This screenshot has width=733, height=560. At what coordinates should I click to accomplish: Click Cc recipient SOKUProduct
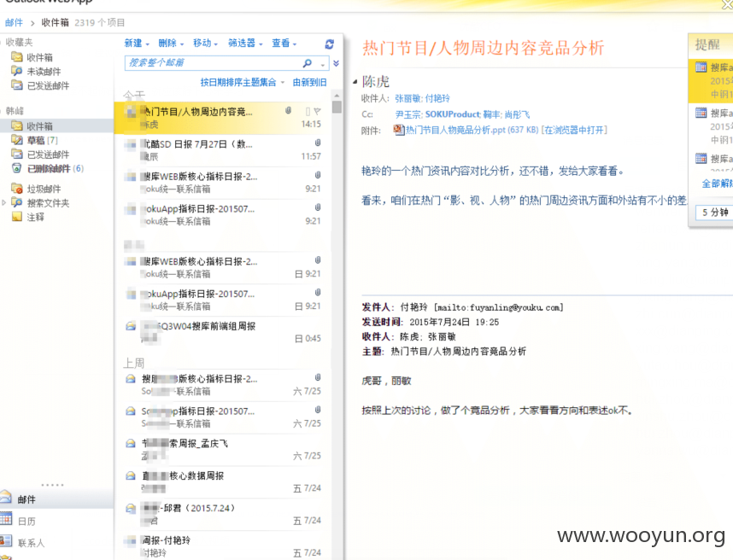452,114
